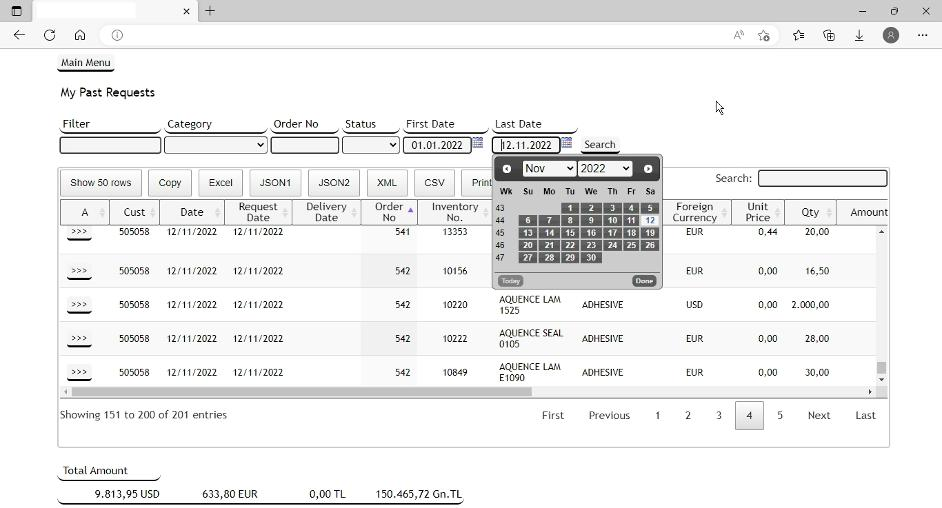Click the Last Date calendar icon

click(x=566, y=144)
